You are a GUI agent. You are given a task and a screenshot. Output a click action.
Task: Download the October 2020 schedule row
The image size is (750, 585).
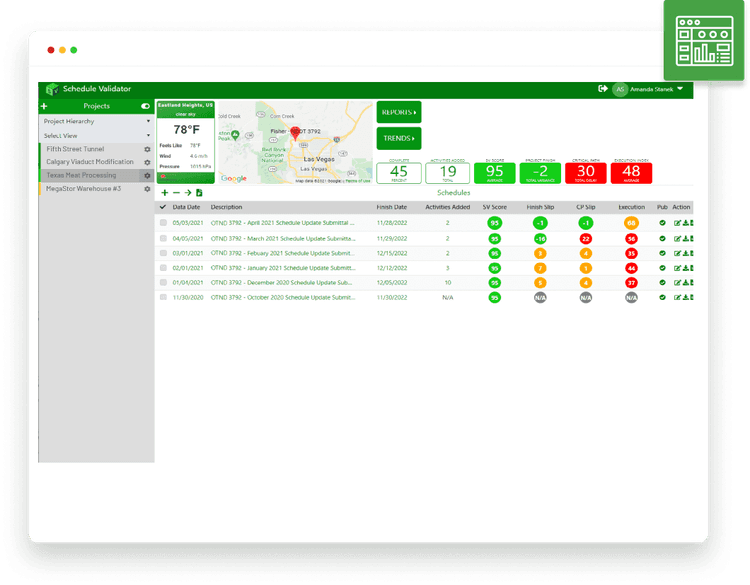685,298
